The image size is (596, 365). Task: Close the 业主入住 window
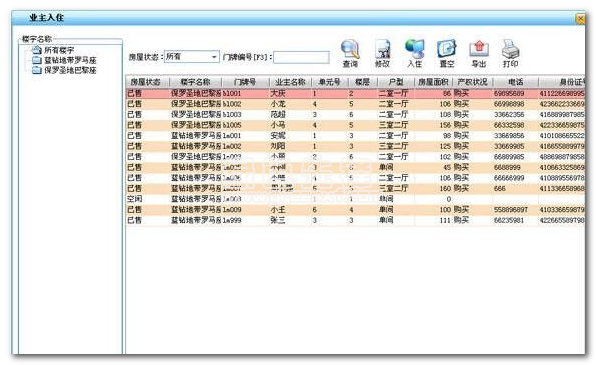pos(580,18)
